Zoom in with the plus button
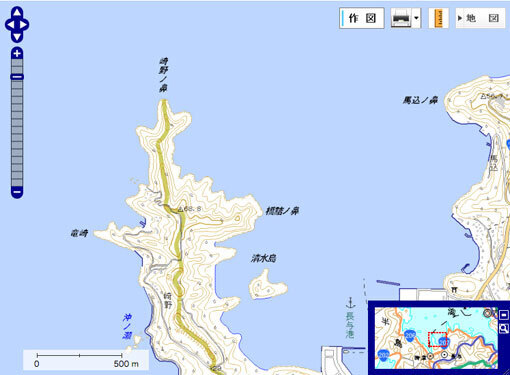The height and width of the screenshot is (375, 510). tap(17, 53)
